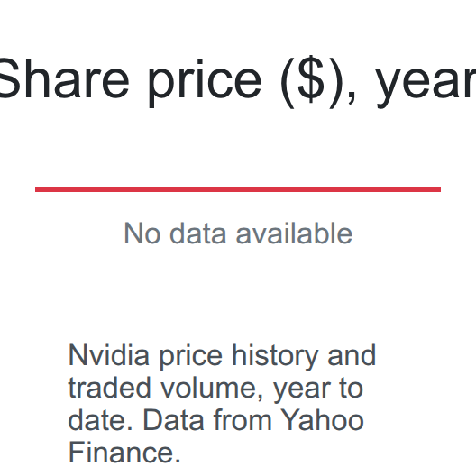
Task: Click the "traded volume" text in the description
Action: tap(167, 388)
